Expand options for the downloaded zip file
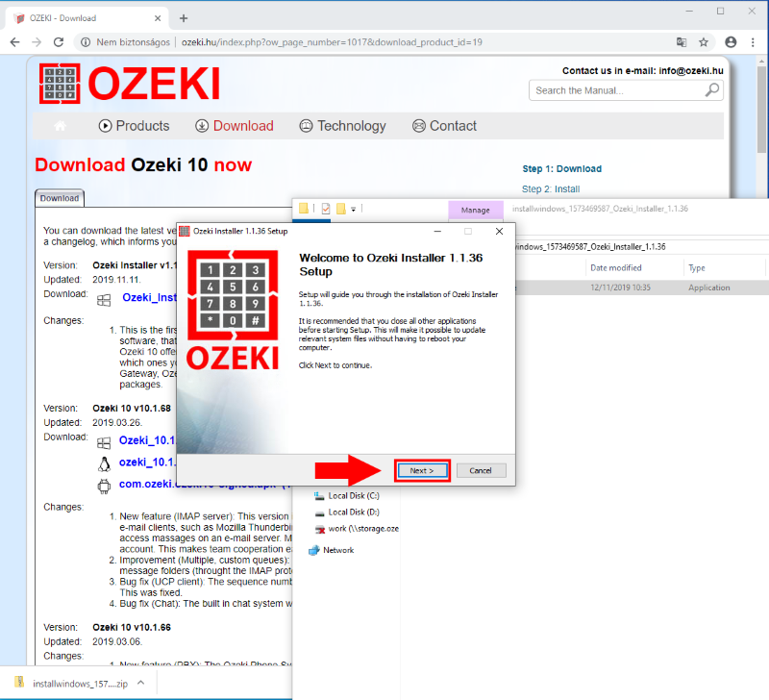This screenshot has height=700, width=769. pyautogui.click(x=140, y=683)
